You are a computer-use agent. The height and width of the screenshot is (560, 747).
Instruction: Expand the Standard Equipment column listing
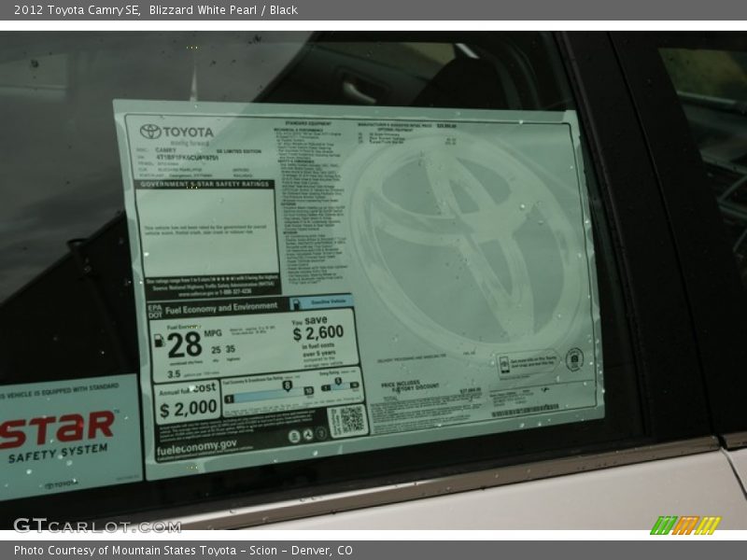click(x=308, y=120)
